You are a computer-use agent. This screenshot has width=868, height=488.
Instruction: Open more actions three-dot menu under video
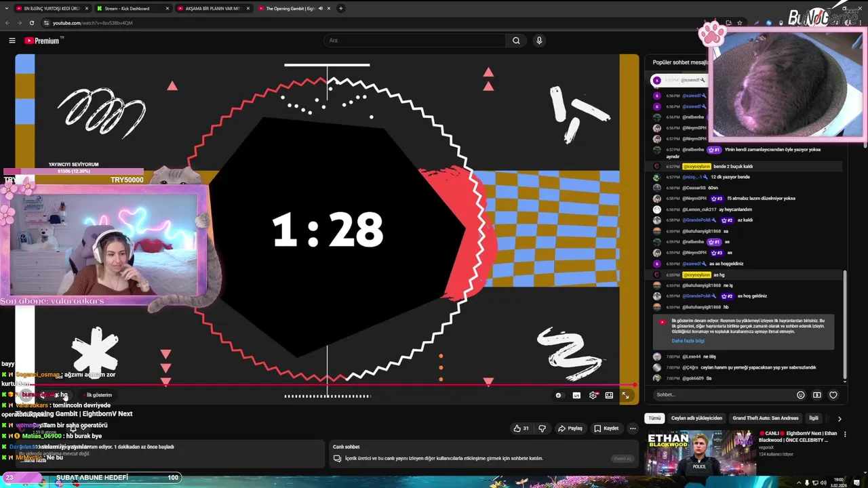point(633,428)
